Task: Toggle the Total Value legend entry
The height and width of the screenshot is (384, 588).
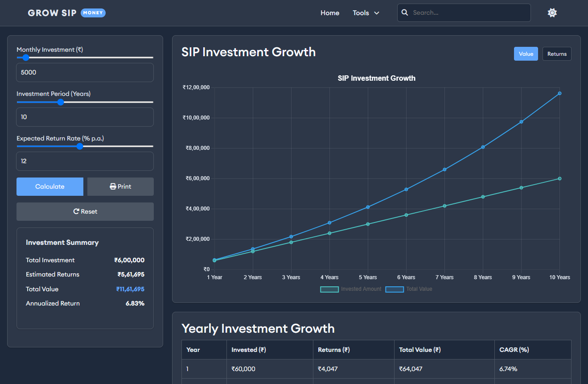Action: coord(409,289)
